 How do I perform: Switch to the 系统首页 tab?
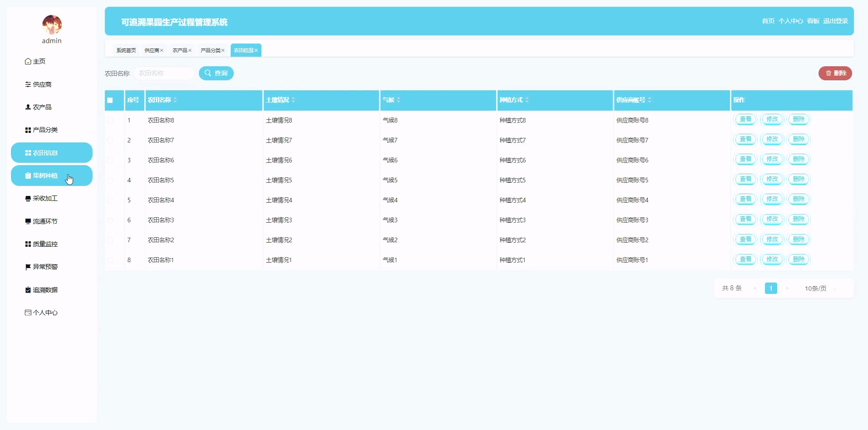(x=126, y=50)
